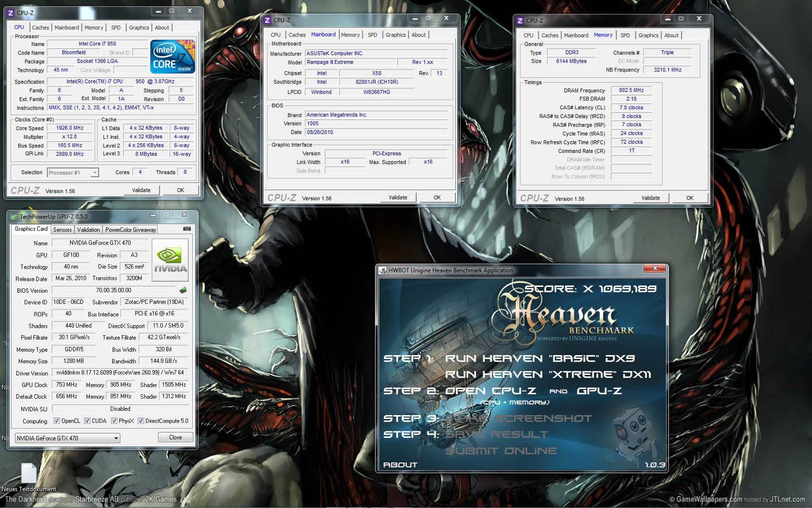Click the Memory Size value 6144 MBytes
The image size is (812, 508).
pos(571,61)
